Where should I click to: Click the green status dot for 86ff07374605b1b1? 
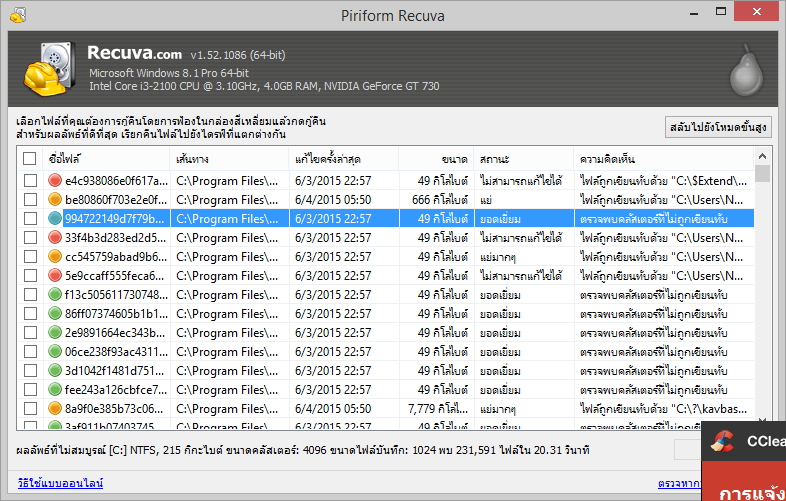pos(55,313)
